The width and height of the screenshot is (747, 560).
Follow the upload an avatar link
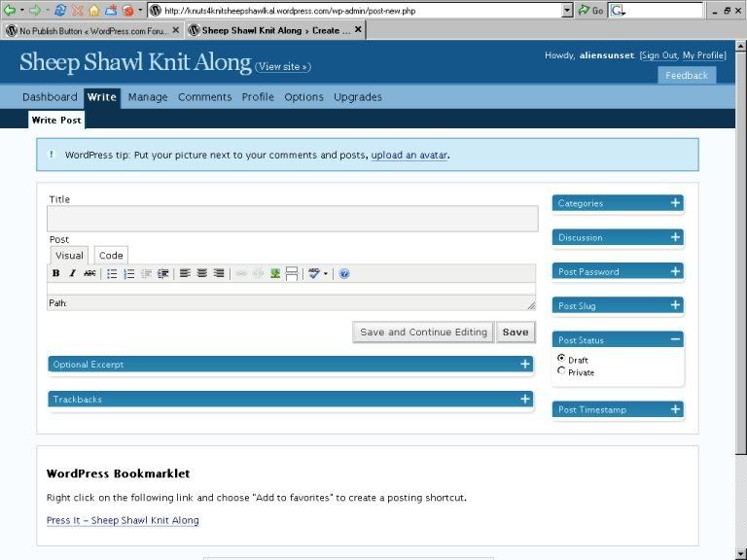point(409,155)
